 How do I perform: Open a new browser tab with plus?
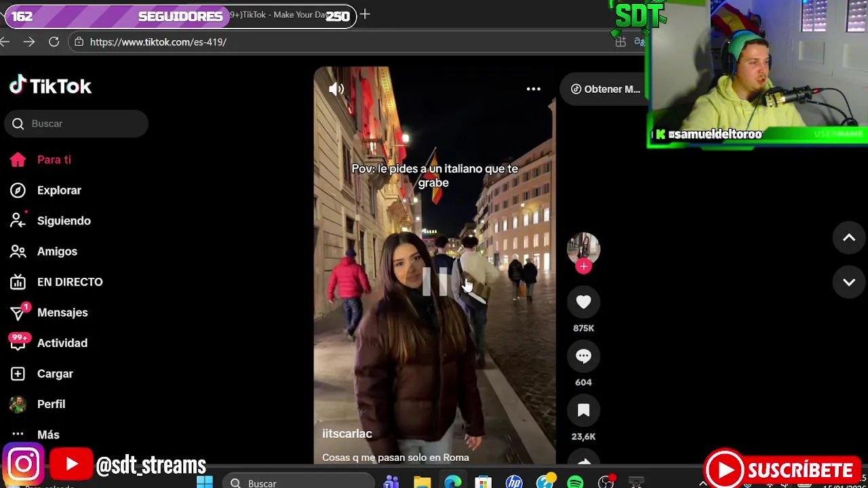pos(365,14)
